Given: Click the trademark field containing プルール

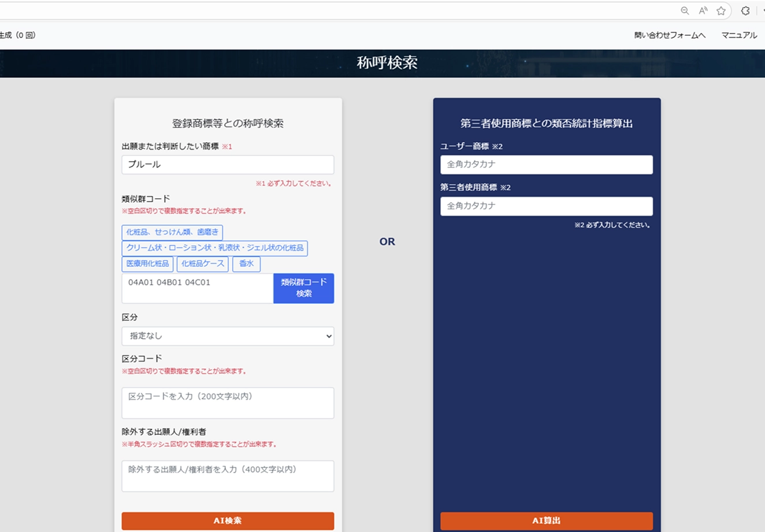Looking at the screenshot, I should click(228, 165).
